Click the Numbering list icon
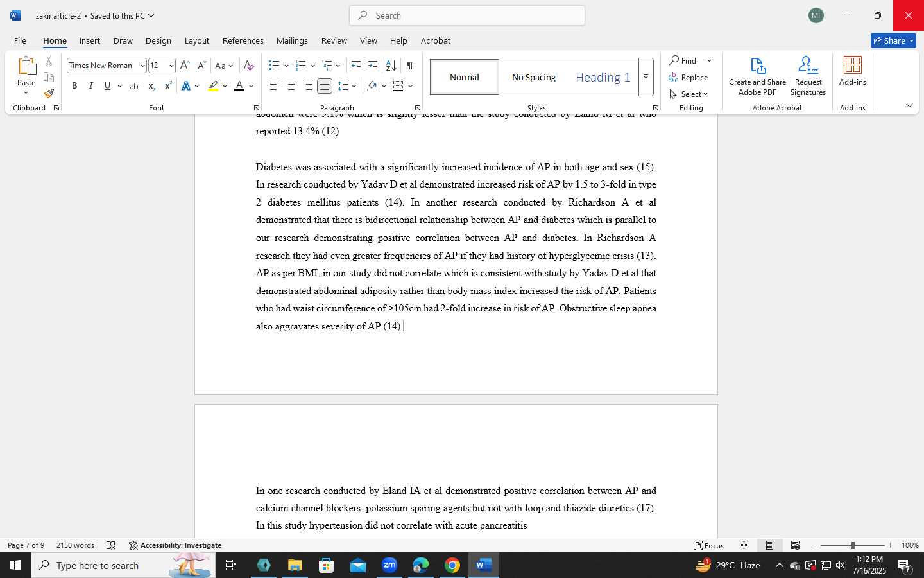Image resolution: width=924 pixels, height=578 pixels. point(300,66)
